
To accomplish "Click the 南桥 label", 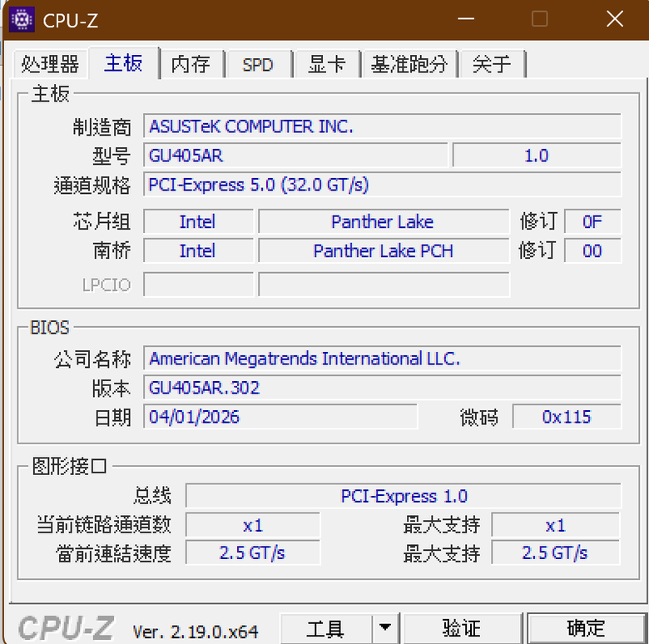I will 111,250.
